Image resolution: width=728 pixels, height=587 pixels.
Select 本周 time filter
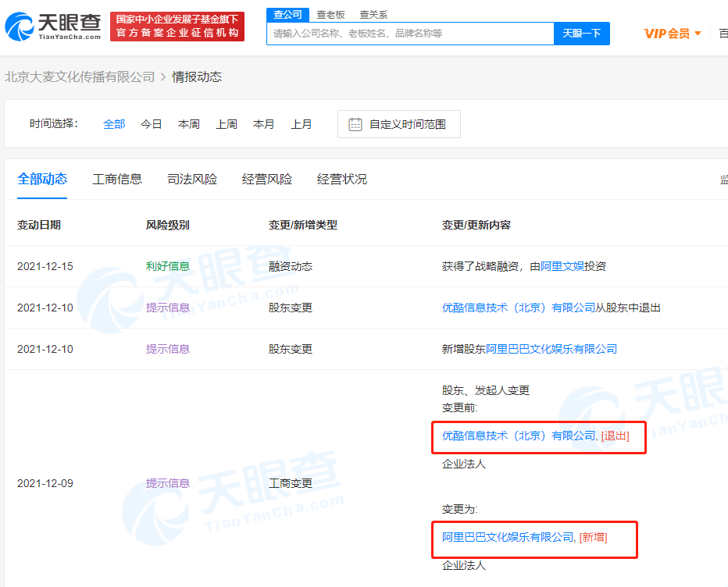[x=189, y=124]
